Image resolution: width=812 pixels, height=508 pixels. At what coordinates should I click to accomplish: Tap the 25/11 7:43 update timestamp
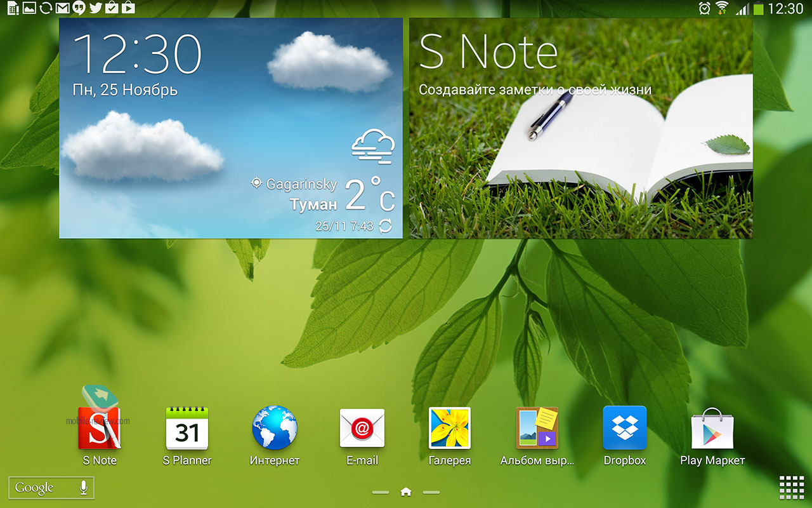[344, 226]
